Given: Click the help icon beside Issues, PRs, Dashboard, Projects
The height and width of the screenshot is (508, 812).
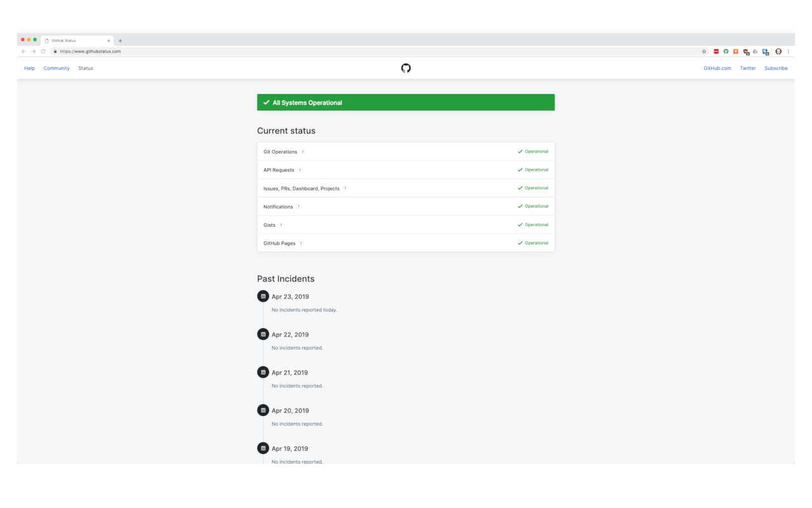Looking at the screenshot, I should click(x=345, y=188).
